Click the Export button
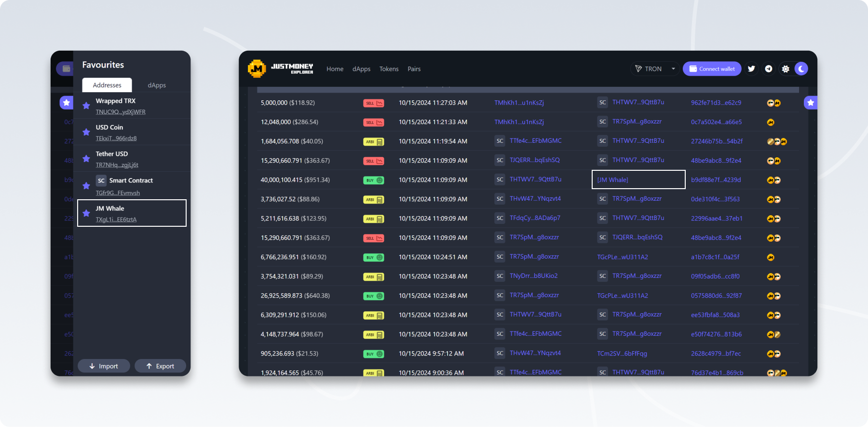868x427 pixels. point(161,366)
